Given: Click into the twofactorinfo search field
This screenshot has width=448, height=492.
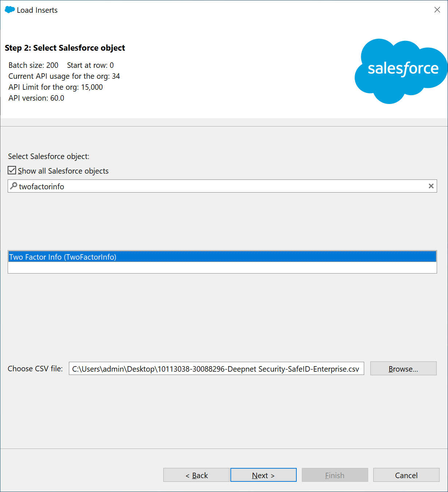Looking at the screenshot, I should [222, 186].
